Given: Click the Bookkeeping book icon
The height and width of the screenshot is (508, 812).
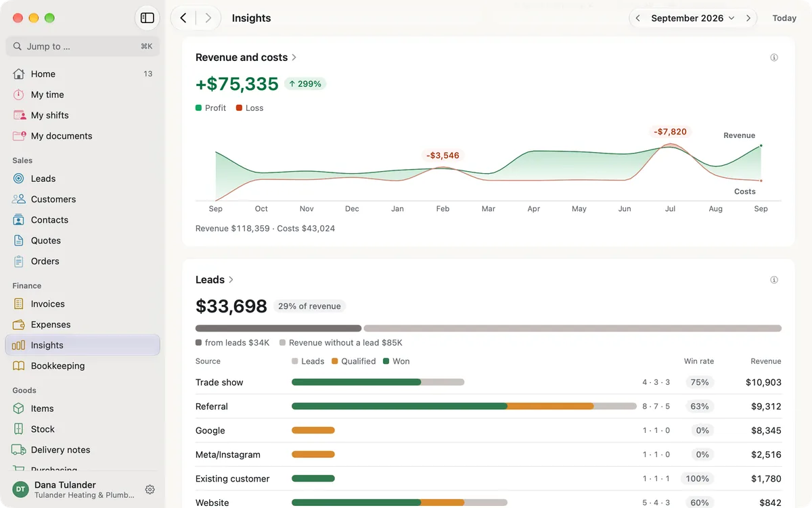Looking at the screenshot, I should 19,366.
